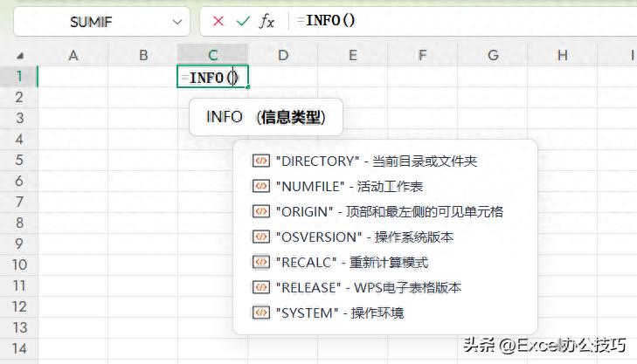This screenshot has width=637, height=364.
Task: Select row 11 header
Action: point(19,285)
